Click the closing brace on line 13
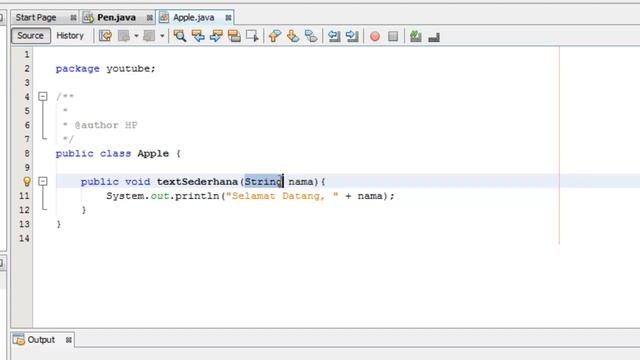The image size is (640, 360). pos(59,224)
